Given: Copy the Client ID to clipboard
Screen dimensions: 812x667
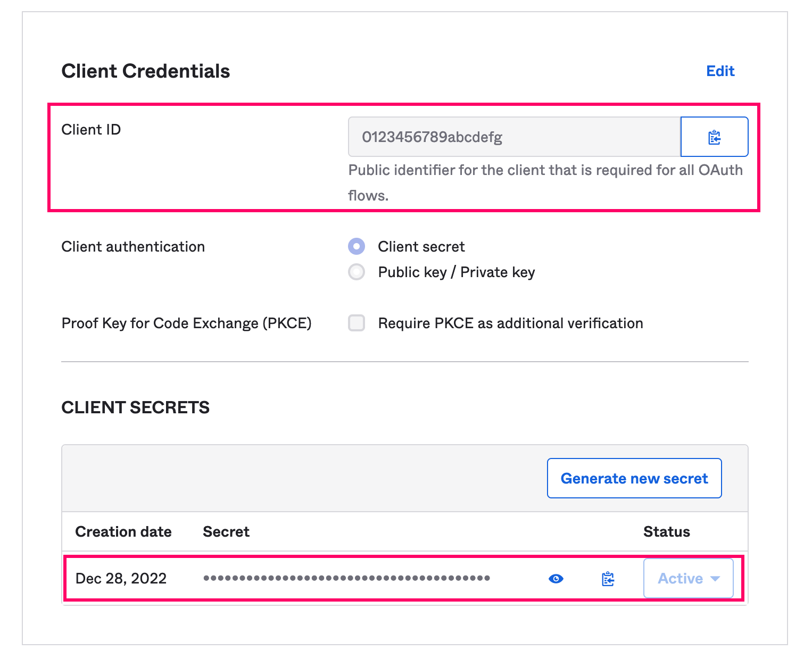Looking at the screenshot, I should [x=714, y=137].
